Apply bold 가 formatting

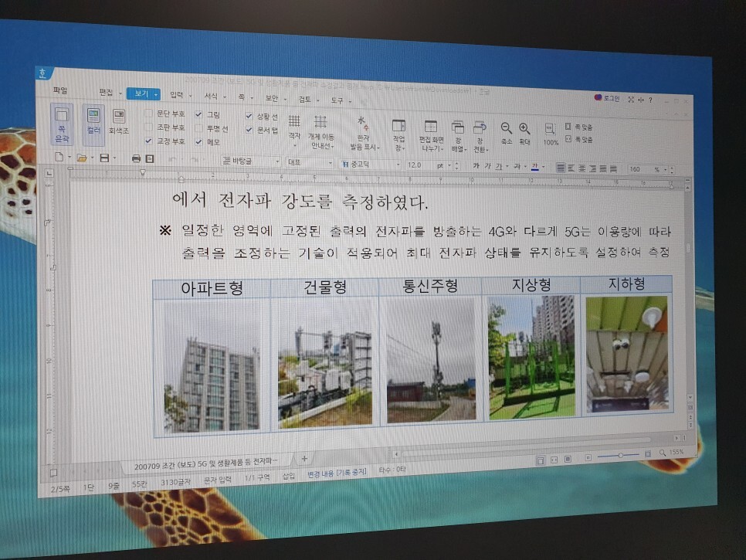476,165
